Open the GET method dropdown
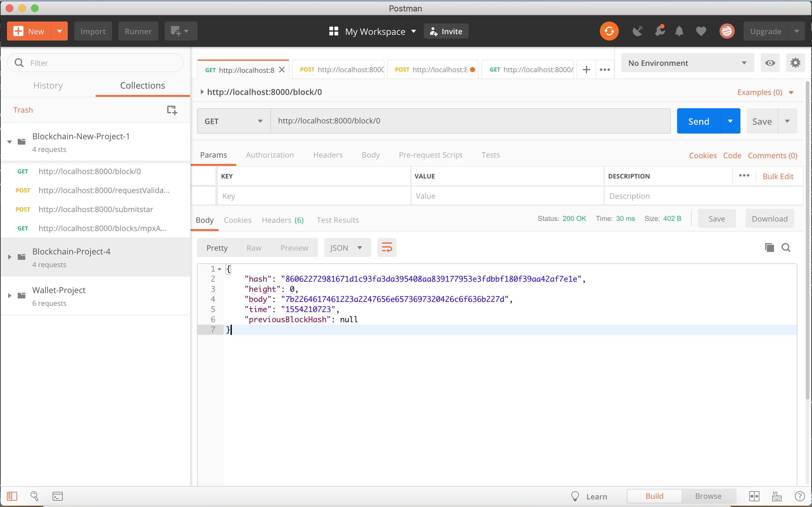 pyautogui.click(x=233, y=121)
